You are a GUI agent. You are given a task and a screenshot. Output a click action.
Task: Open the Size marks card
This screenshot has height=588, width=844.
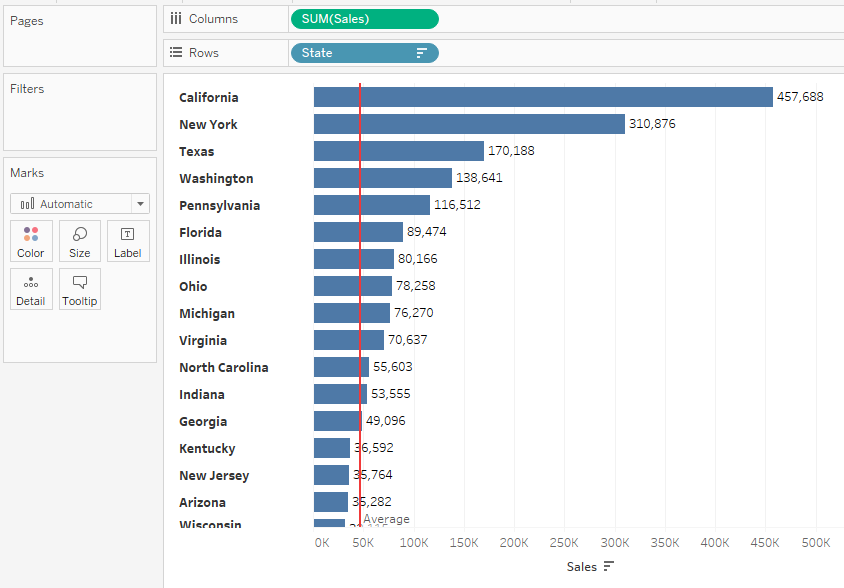tap(79, 240)
